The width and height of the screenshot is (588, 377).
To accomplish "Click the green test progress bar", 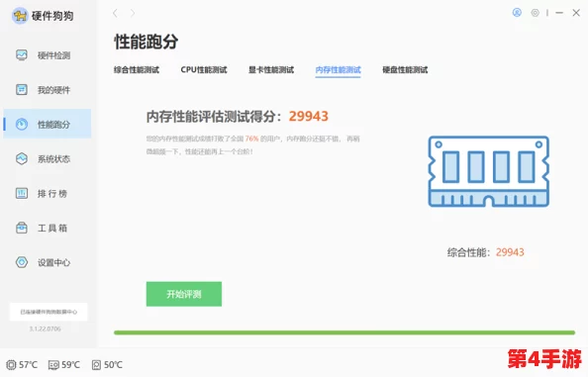I will [x=344, y=332].
